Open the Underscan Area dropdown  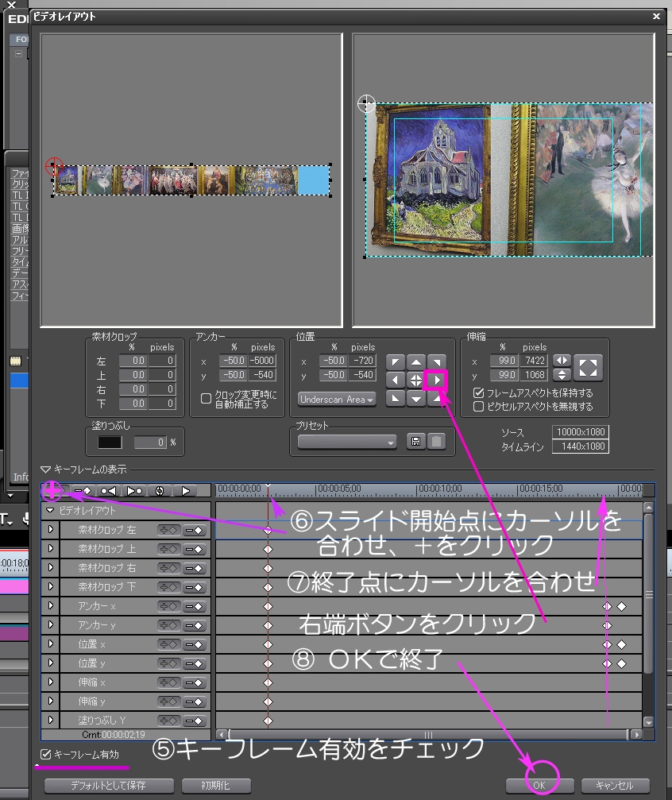tap(337, 400)
